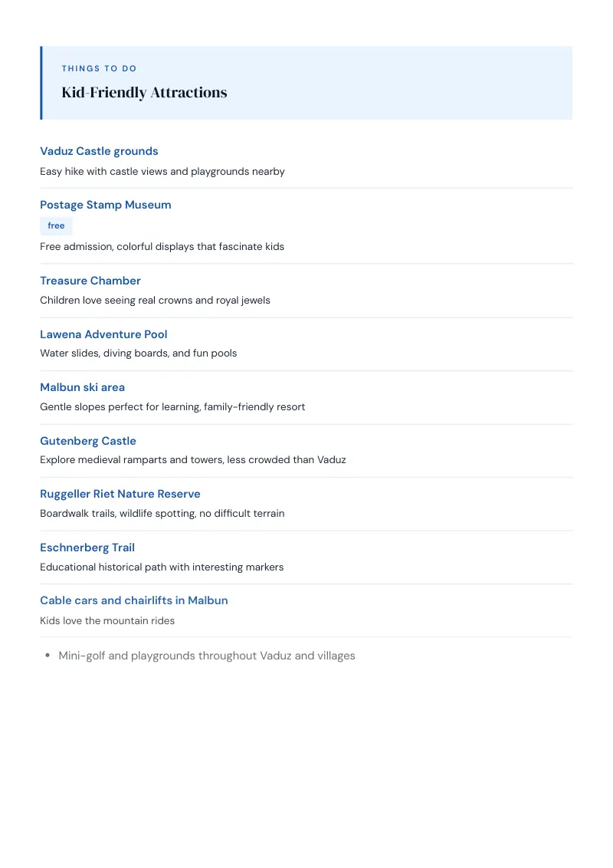The width and height of the screenshot is (613, 868).
Task: Visit the Lawena Adventure Pool entry
Action: (x=103, y=334)
